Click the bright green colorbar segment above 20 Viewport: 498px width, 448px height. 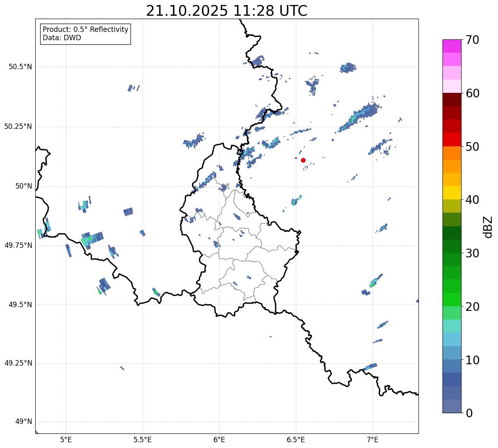pyautogui.click(x=452, y=299)
